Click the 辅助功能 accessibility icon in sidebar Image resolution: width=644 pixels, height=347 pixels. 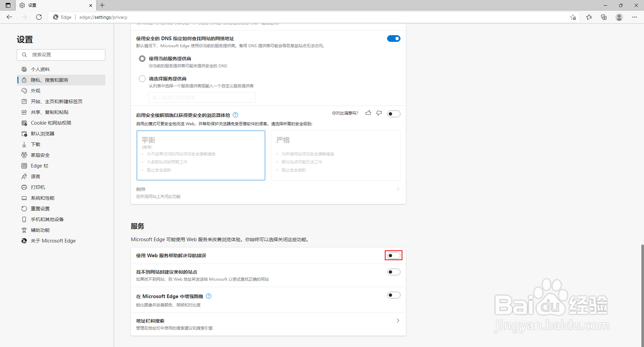point(24,230)
